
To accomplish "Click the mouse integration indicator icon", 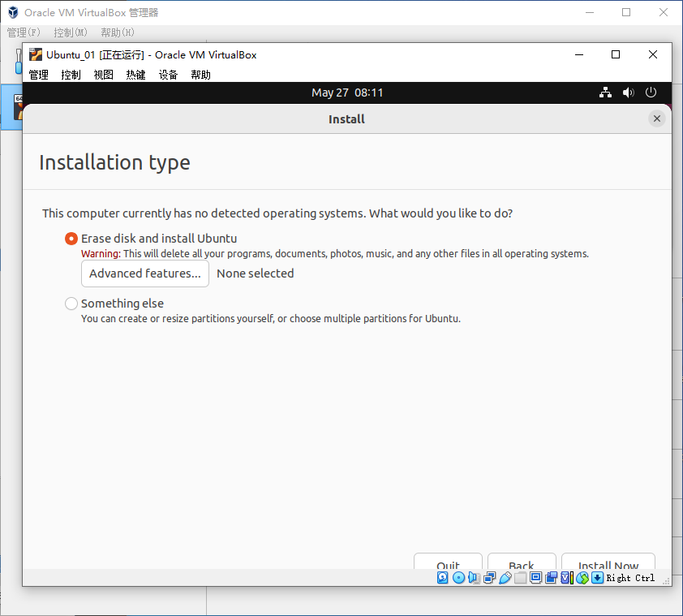I will pos(582,578).
